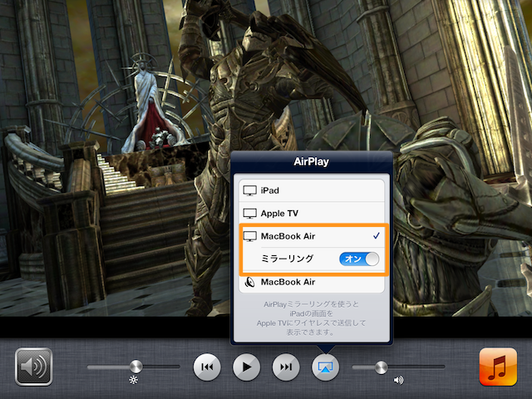Adjust the volume slider knob

pos(381,367)
